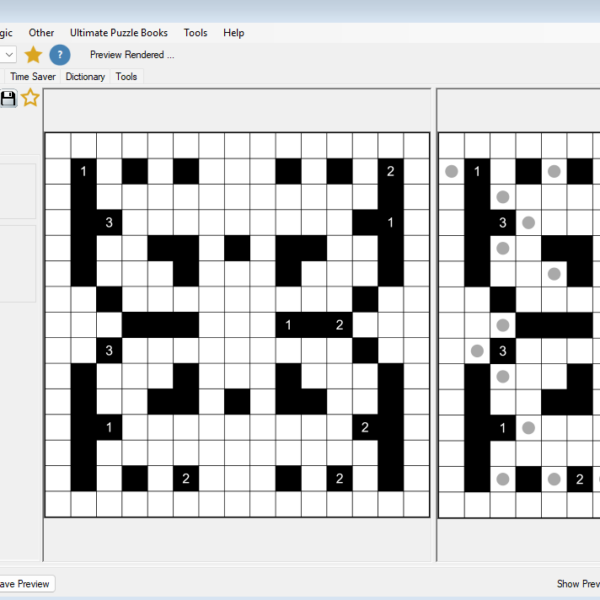The image size is (600, 600).
Task: Click the top-right black cell numbered 2
Action: [x=390, y=172]
